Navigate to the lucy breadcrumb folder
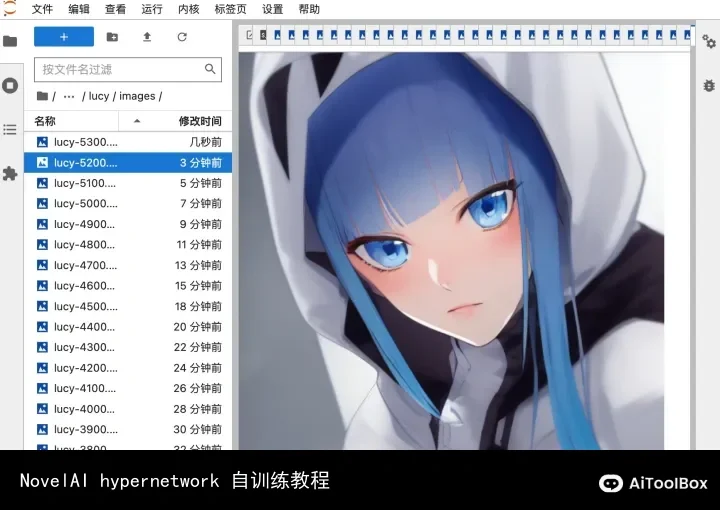 point(99,96)
